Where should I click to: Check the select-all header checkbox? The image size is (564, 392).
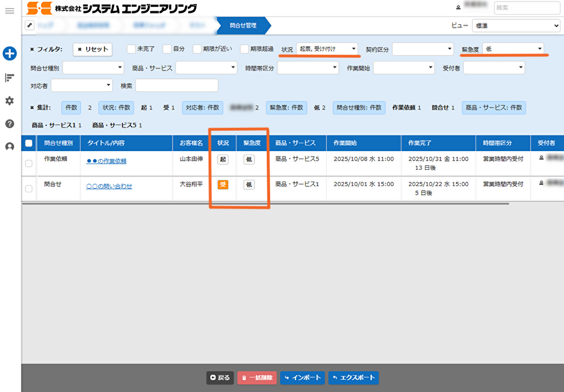29,143
